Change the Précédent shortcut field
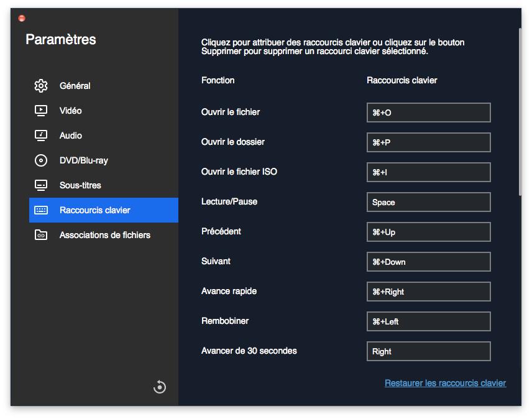Image resolution: width=532 pixels, height=419 pixels. point(428,232)
